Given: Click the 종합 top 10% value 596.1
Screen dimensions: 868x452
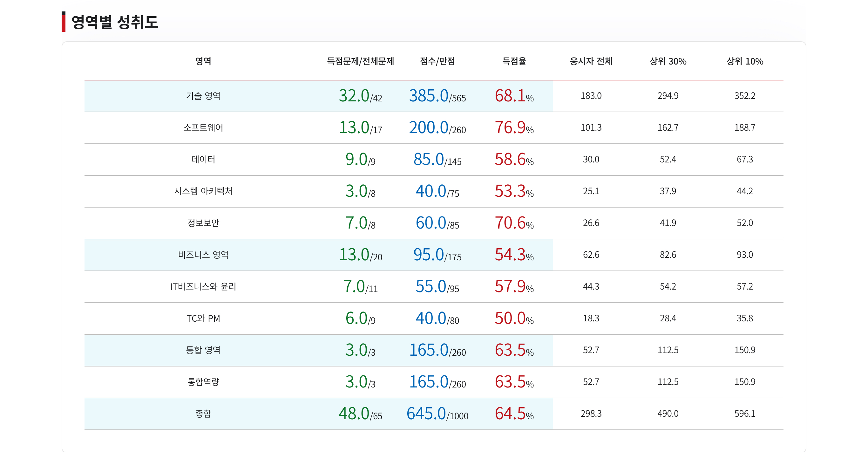Looking at the screenshot, I should click(745, 414).
